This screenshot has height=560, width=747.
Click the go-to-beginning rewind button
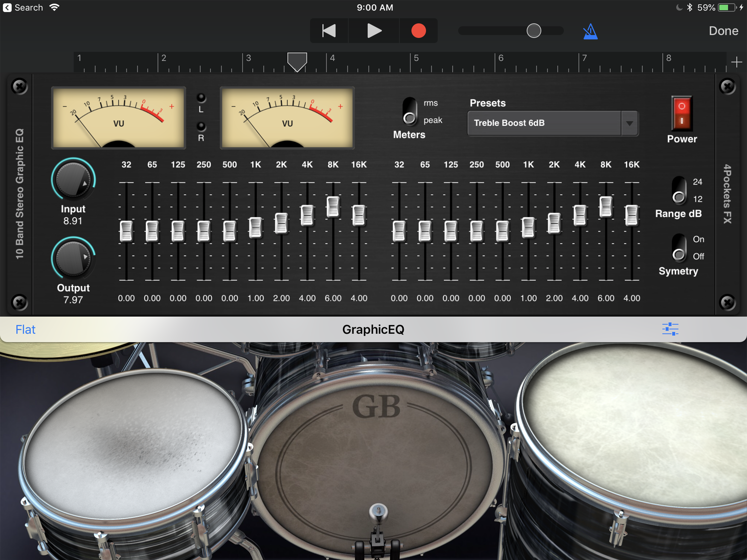(x=329, y=31)
